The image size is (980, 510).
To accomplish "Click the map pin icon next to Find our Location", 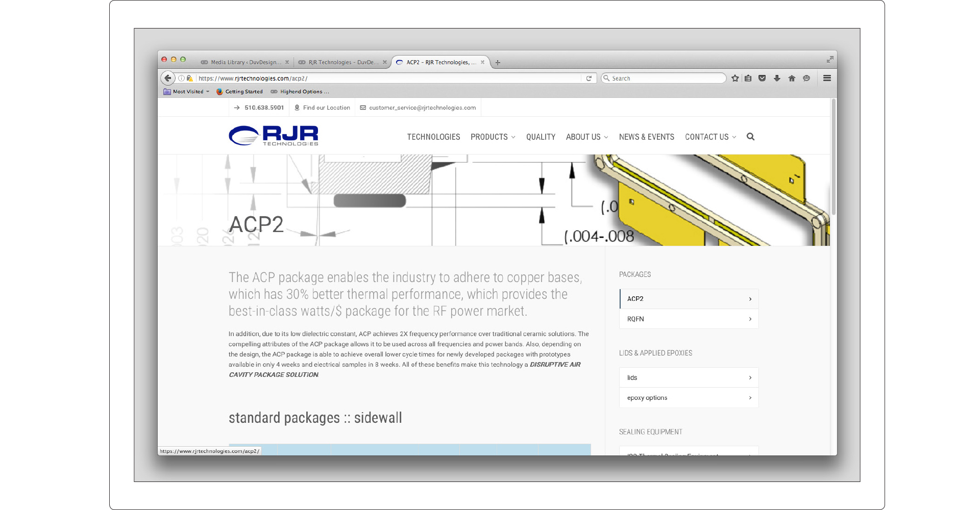I will [297, 108].
